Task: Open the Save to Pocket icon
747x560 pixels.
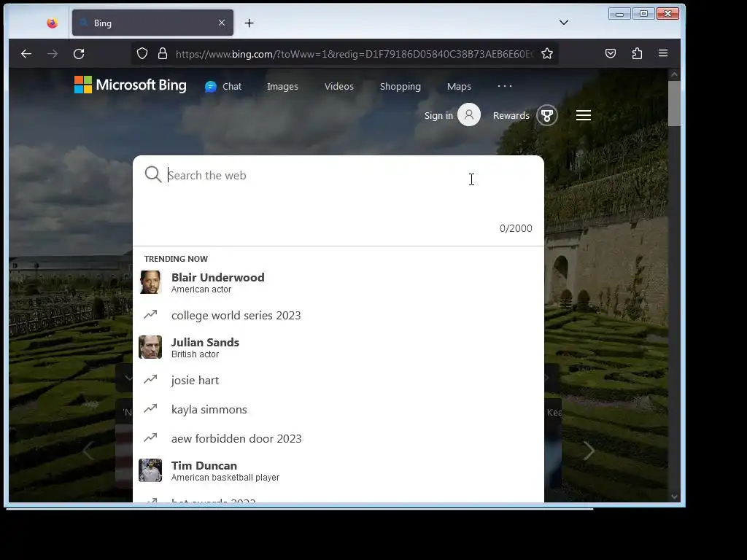Action: (611, 53)
